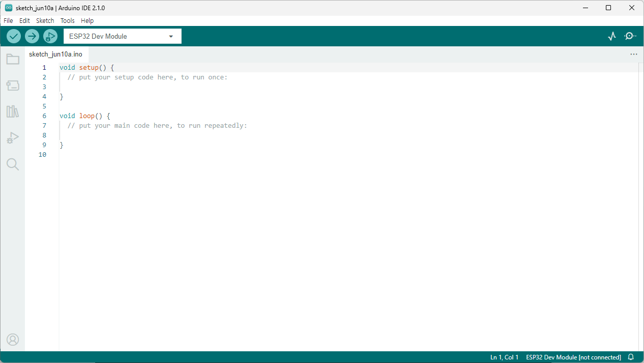This screenshot has width=644, height=363.
Task: Open the Search sidebar icon
Action: pyautogui.click(x=13, y=164)
